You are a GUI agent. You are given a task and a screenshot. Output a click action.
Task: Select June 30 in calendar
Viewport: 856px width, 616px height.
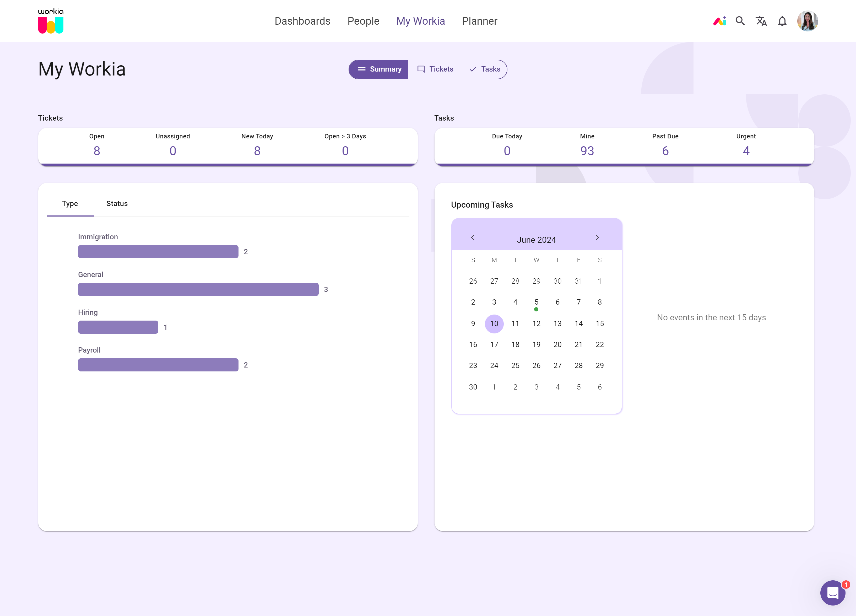(x=473, y=387)
